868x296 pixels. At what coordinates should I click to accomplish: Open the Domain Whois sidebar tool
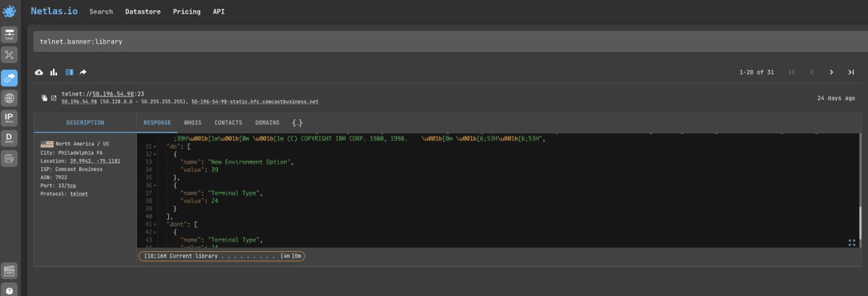9,138
